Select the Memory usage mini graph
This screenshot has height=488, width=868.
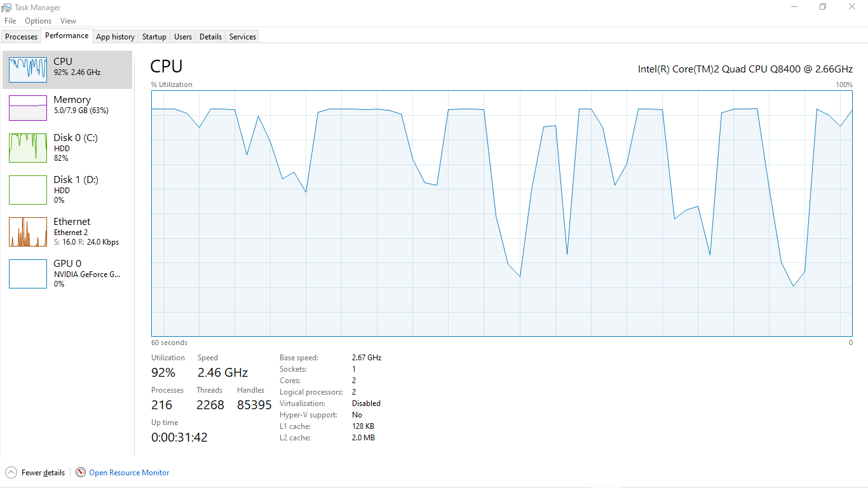click(x=28, y=108)
